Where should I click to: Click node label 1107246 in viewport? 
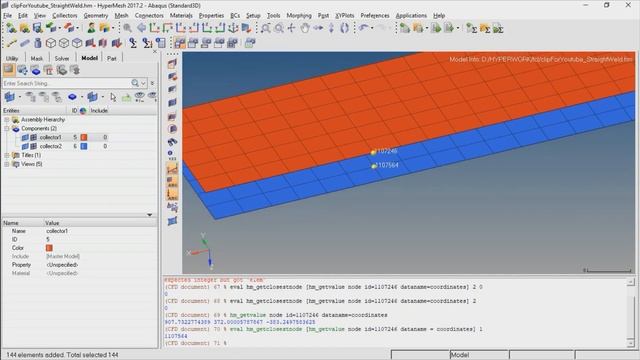point(387,151)
